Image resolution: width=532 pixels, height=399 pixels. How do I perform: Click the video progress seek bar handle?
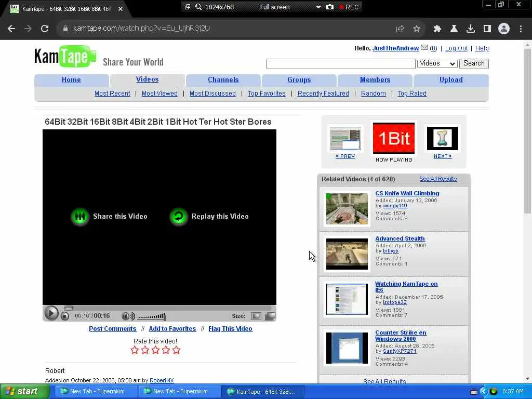(69, 309)
